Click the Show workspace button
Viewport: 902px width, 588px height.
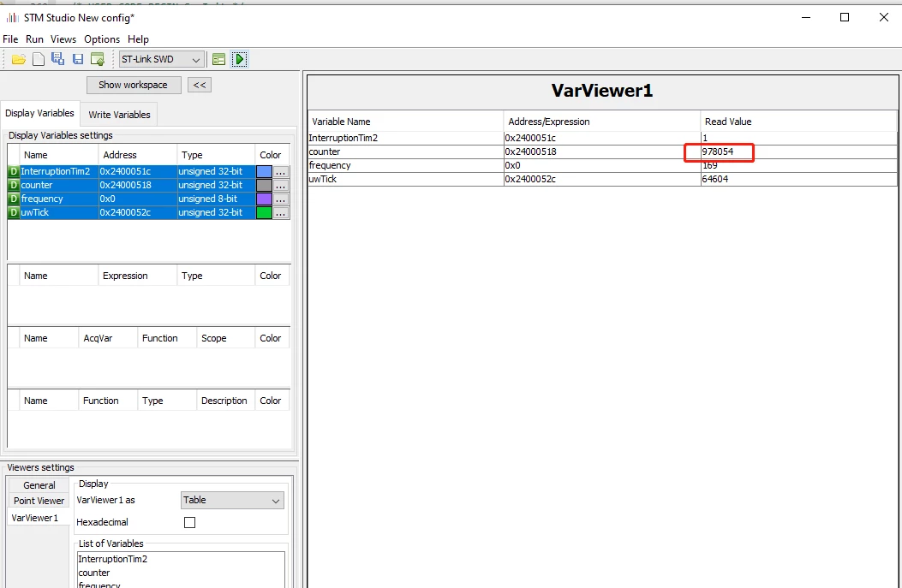pos(134,85)
